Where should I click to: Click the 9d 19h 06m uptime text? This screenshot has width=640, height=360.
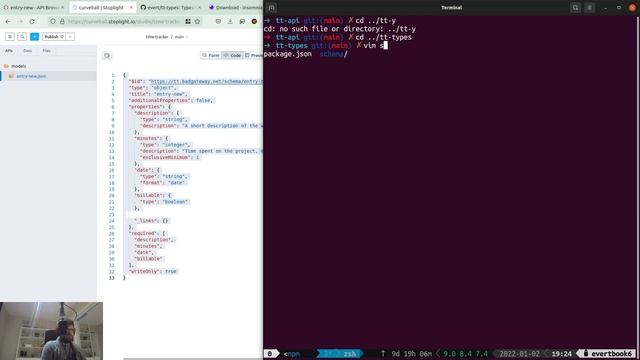411,353
